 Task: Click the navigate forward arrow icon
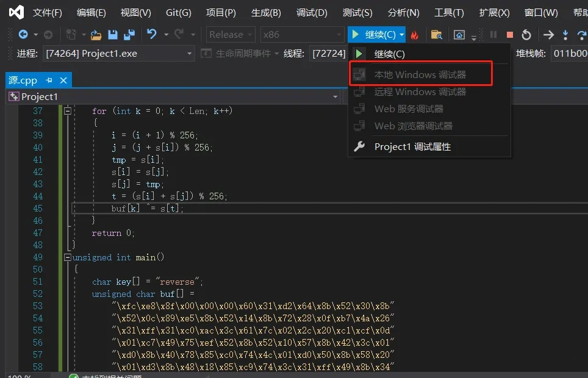tap(48, 35)
